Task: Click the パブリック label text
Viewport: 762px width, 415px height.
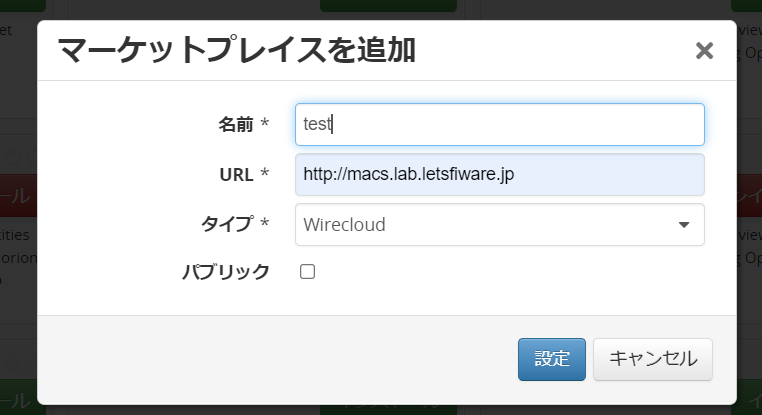Action: [x=225, y=271]
